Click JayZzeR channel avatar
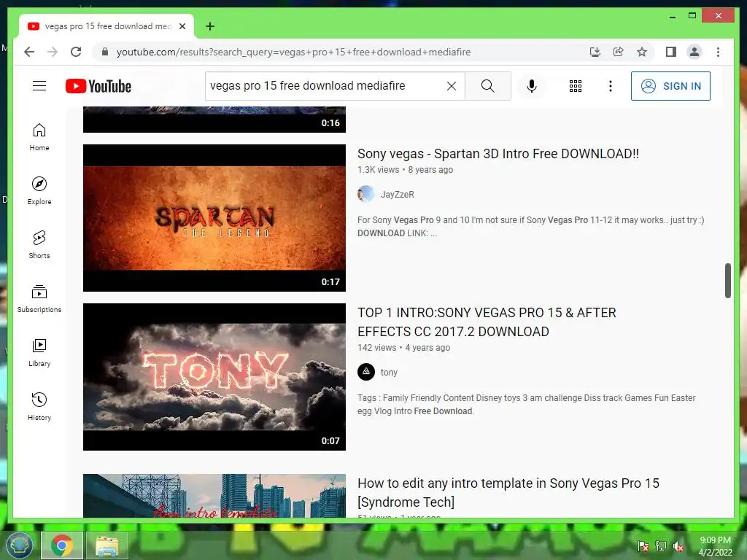Screen dimensions: 747x560 [x=366, y=194]
